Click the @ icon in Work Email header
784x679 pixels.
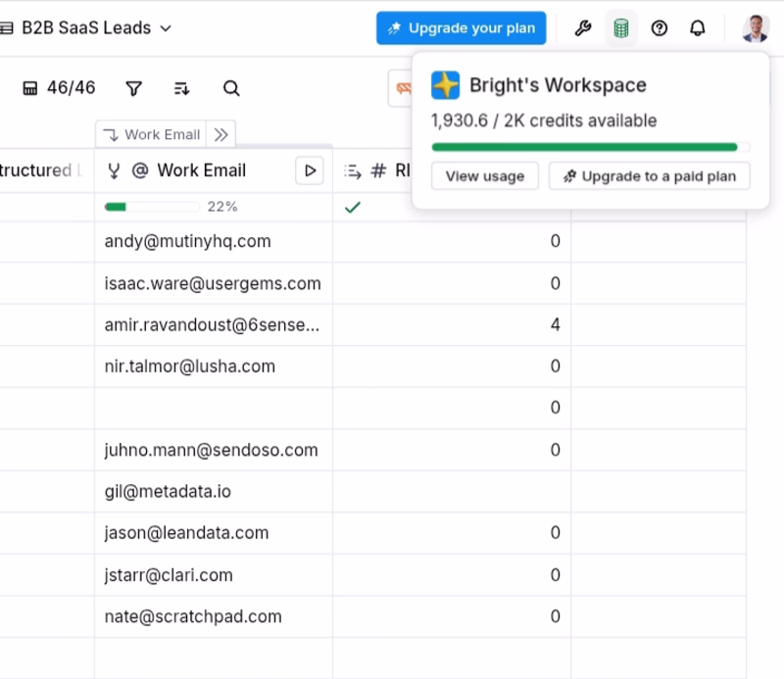(140, 170)
